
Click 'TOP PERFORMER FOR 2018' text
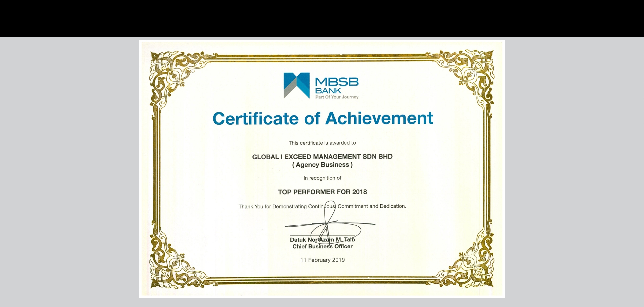pyautogui.click(x=322, y=192)
